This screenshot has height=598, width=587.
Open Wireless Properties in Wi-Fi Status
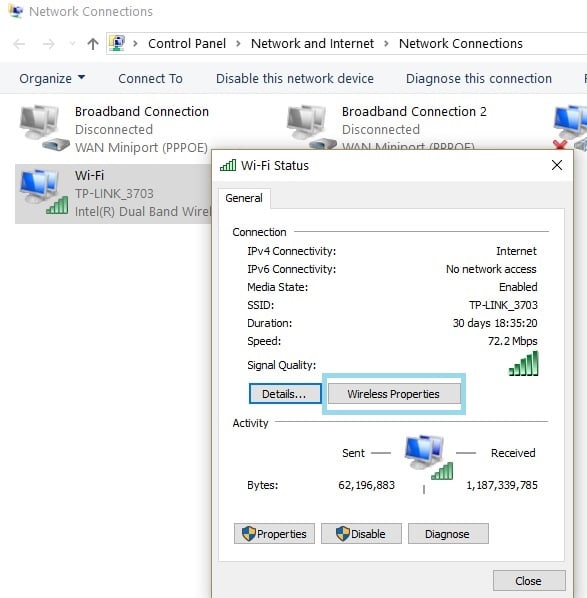pyautogui.click(x=394, y=394)
